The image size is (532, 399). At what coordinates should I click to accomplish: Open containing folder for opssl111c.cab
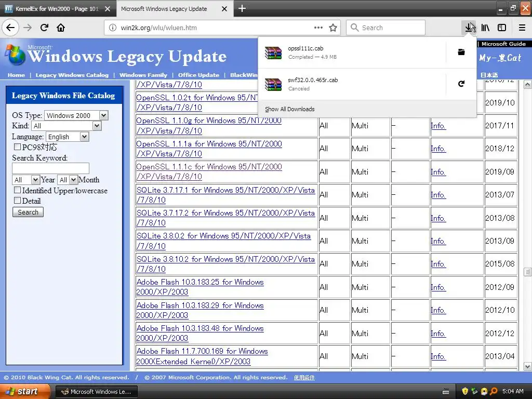(461, 52)
